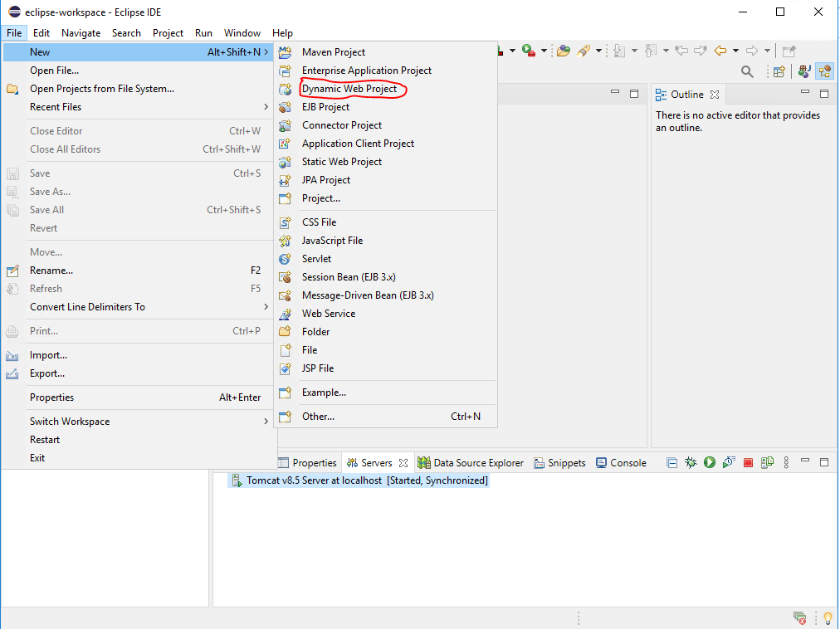Click the Search flashlight toolbar icon
This screenshot has height=629, width=840.
[584, 51]
